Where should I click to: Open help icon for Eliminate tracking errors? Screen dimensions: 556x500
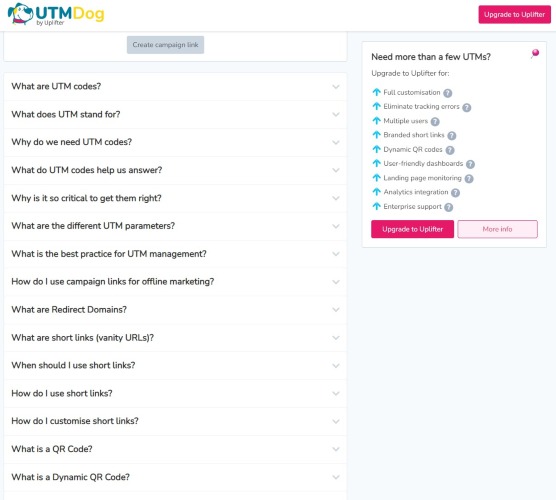[467, 107]
